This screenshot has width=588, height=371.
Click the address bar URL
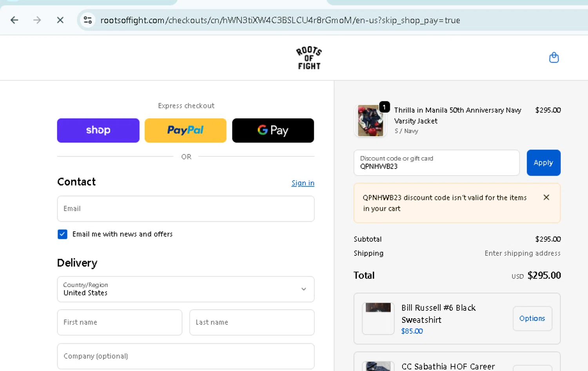[x=280, y=20]
